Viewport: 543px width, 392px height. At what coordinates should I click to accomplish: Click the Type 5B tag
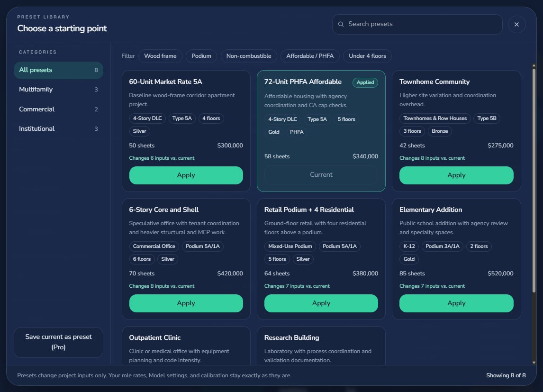487,119
